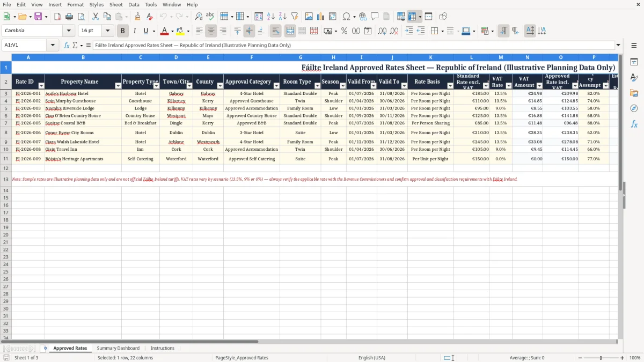
Task: Run the spelling check icon
Action: (x=210, y=17)
